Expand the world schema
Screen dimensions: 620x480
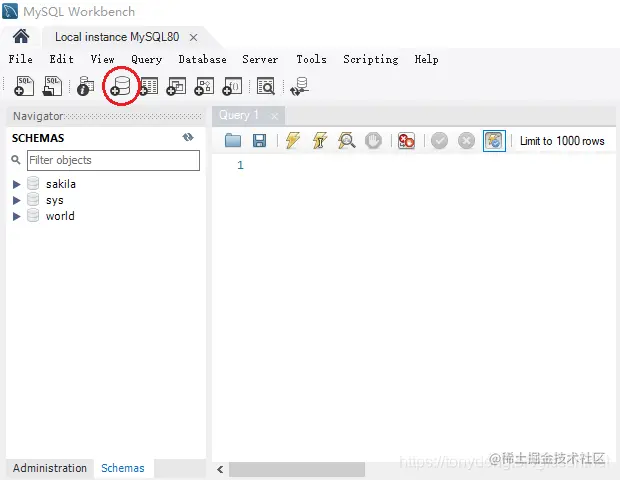(16, 216)
